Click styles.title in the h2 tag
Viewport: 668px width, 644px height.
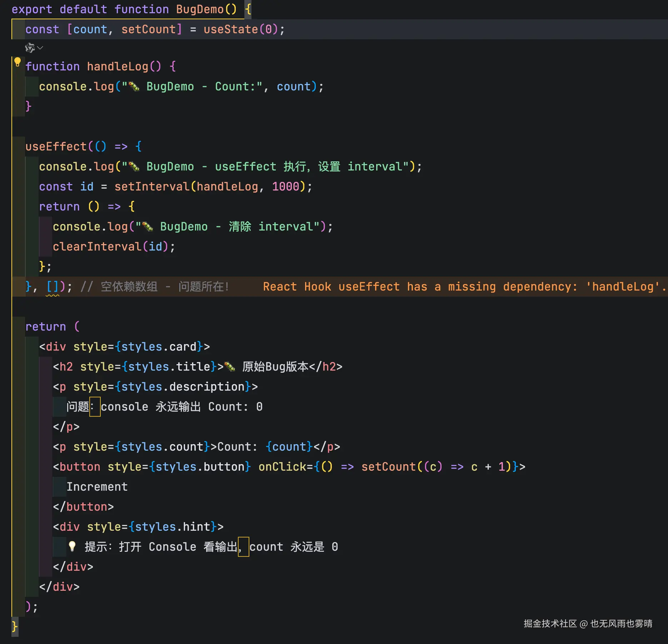(x=169, y=367)
